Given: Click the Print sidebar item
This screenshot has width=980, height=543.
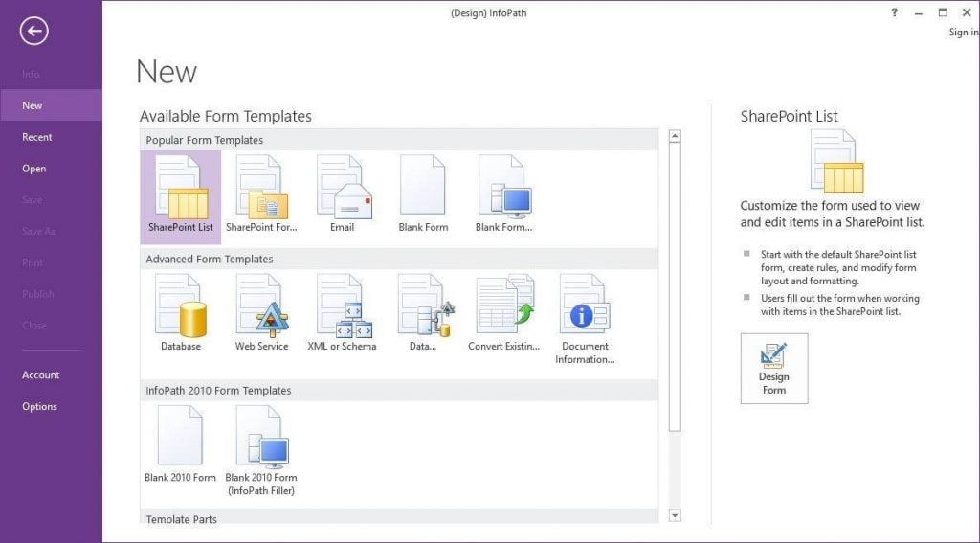Looking at the screenshot, I should (51, 262).
